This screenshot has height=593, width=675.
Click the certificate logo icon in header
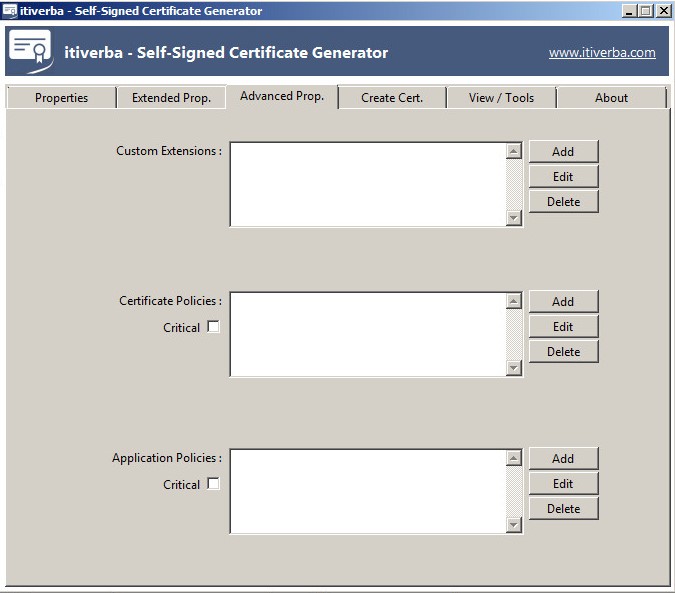tap(30, 52)
